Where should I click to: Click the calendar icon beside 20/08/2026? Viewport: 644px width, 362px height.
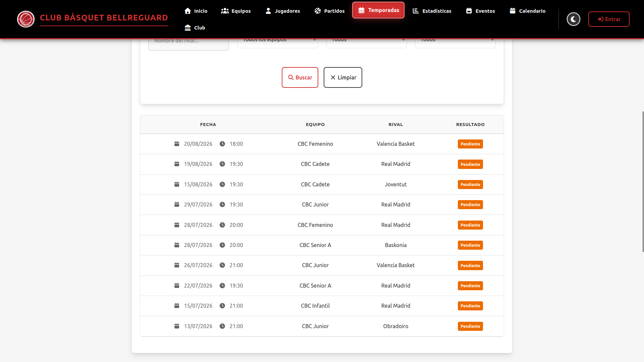tap(177, 144)
